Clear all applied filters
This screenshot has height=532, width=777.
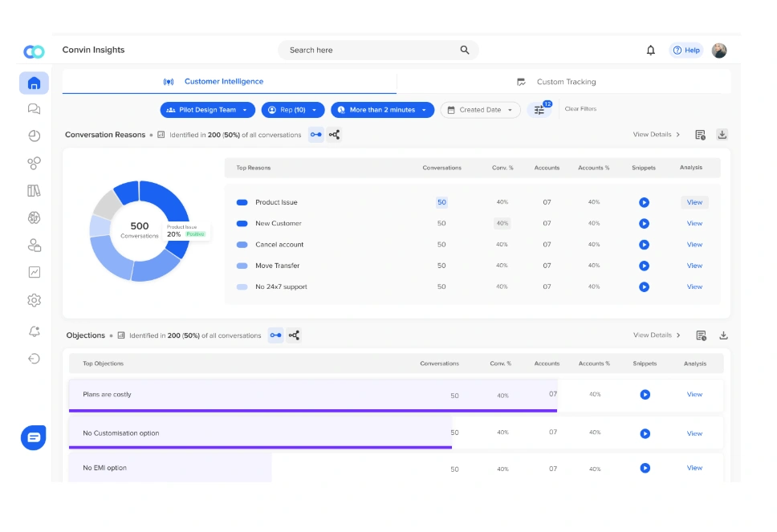coord(580,108)
